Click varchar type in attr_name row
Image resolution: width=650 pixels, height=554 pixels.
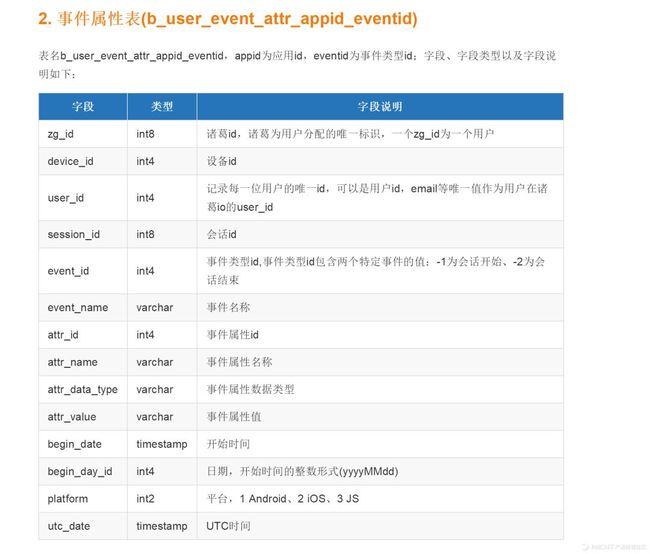pyautogui.click(x=155, y=362)
